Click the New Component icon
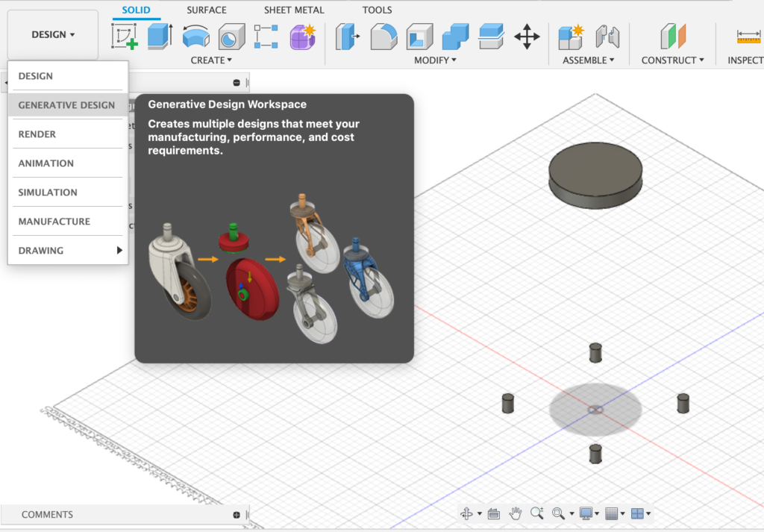The height and width of the screenshot is (532, 764). (x=571, y=36)
